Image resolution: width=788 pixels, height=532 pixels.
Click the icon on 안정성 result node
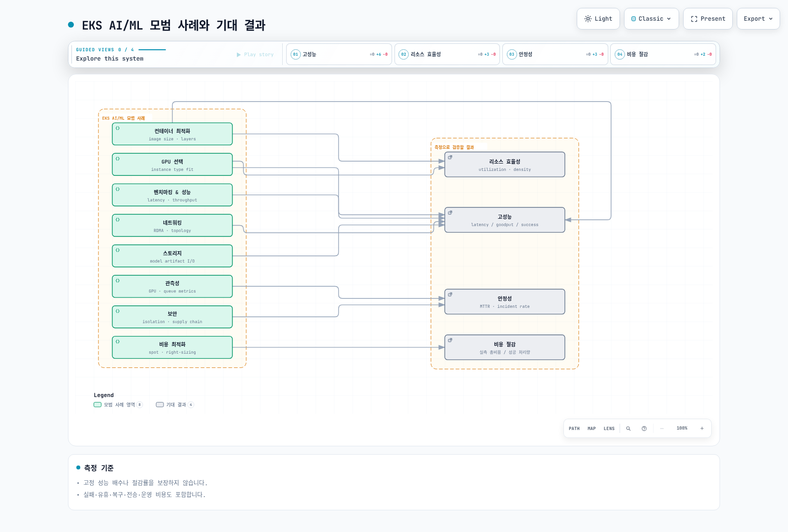[450, 294]
